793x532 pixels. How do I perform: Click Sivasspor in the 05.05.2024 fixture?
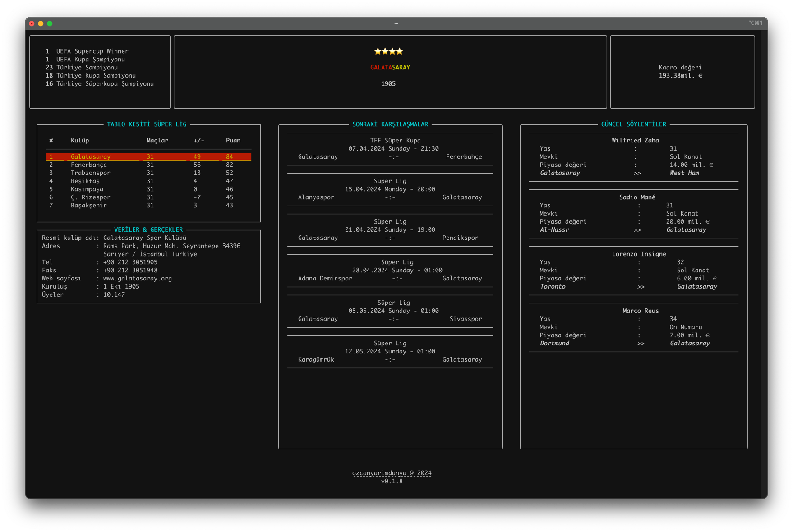[466, 319]
